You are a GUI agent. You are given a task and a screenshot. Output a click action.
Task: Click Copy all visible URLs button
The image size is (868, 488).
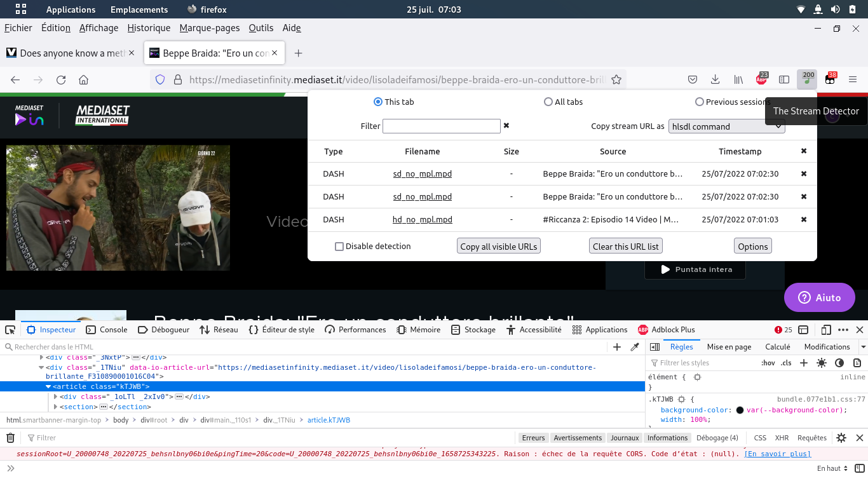coord(499,247)
